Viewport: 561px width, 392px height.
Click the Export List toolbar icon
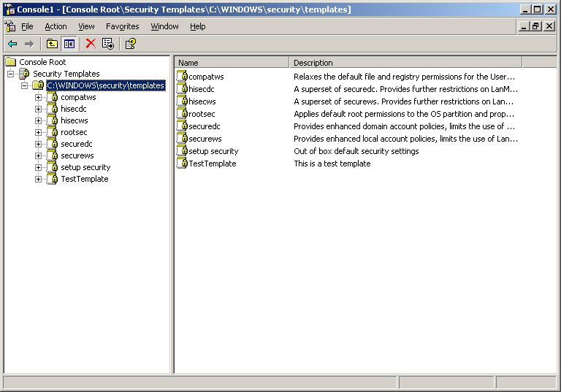tap(108, 44)
